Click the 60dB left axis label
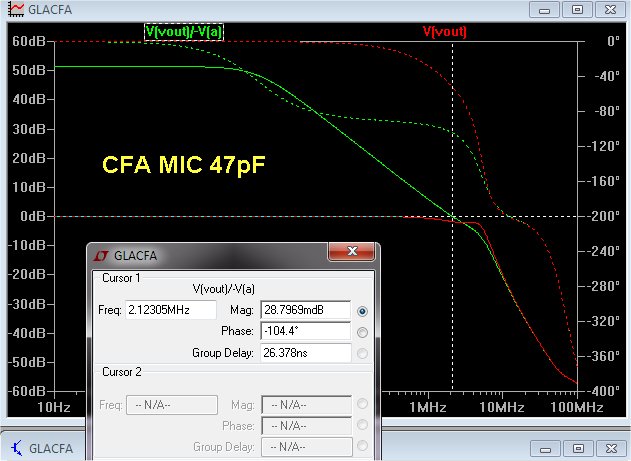The height and width of the screenshot is (461, 631). [28, 41]
